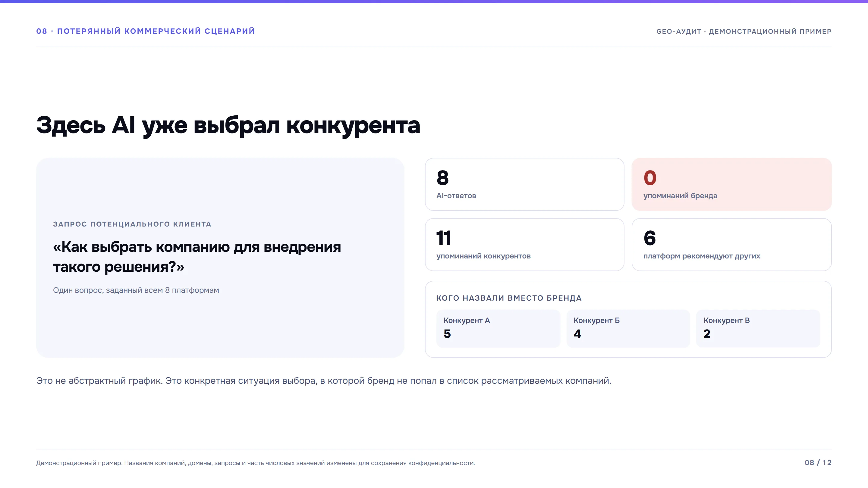The width and height of the screenshot is (868, 488).
Task: Click the "упоминаний конкурентов" label
Action: coord(483,256)
